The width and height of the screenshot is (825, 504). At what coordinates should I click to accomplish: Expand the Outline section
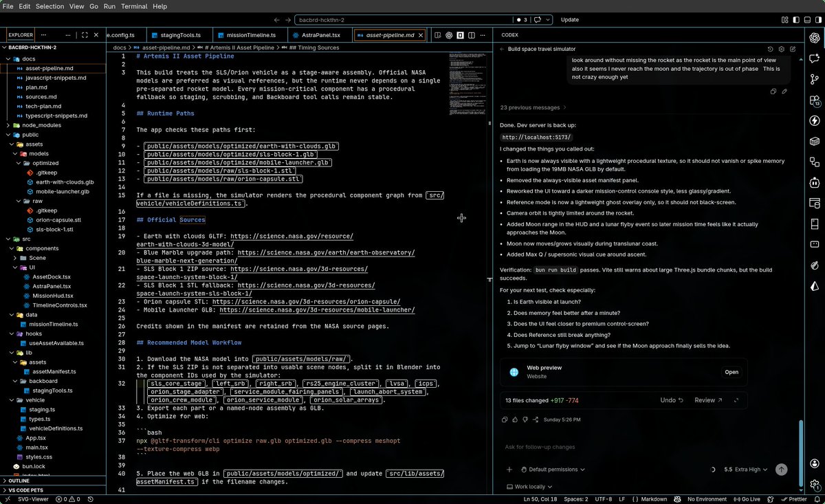pyautogui.click(x=53, y=481)
